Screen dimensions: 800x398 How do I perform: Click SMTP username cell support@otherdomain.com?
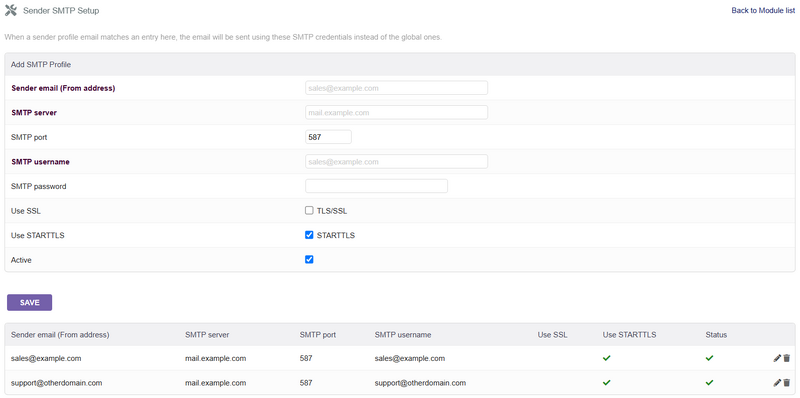[420, 382]
